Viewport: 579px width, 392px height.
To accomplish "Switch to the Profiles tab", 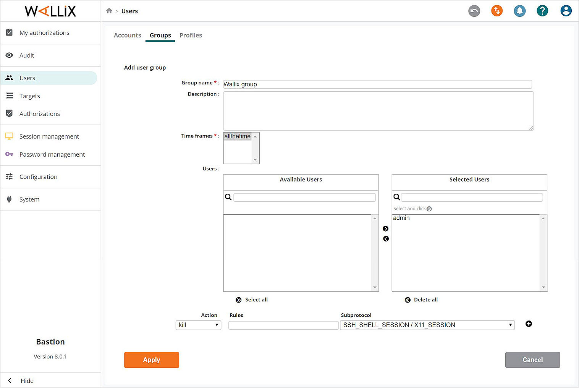I will [191, 35].
